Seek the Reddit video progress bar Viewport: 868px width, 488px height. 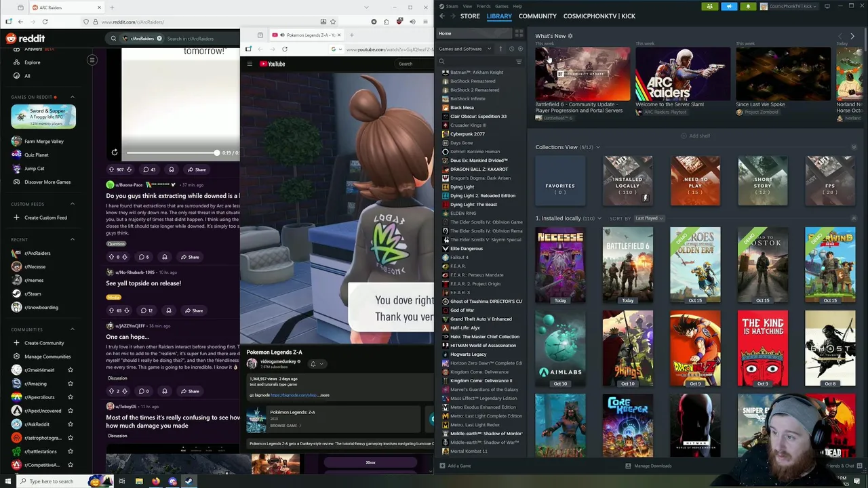(172, 152)
